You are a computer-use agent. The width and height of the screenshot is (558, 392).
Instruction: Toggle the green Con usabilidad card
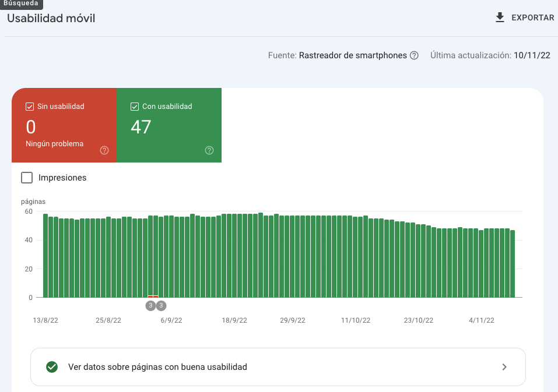click(169, 125)
